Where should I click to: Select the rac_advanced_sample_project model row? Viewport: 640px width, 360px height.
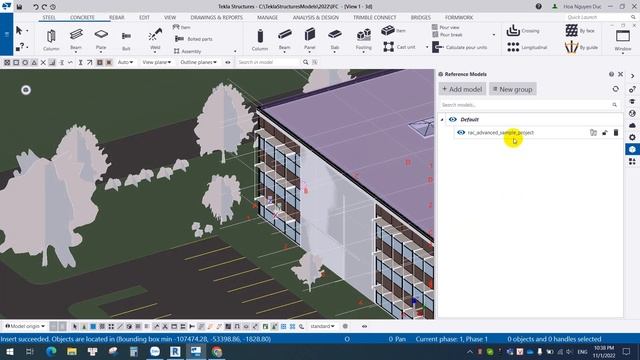(538, 132)
